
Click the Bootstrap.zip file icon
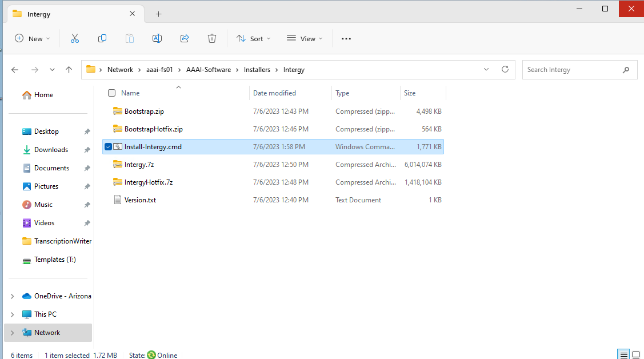pyautogui.click(x=118, y=111)
